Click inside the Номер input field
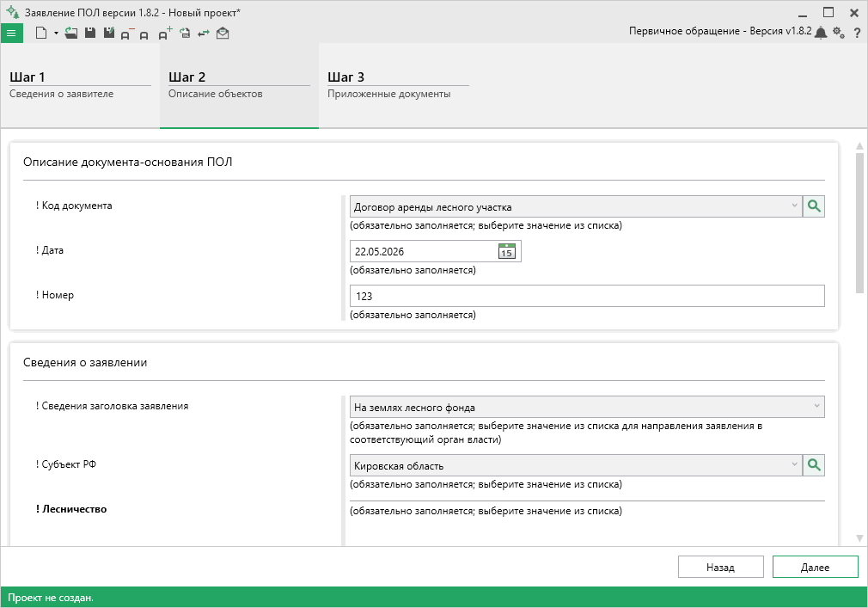Viewport: 868px width, 608px height. pyautogui.click(x=587, y=296)
